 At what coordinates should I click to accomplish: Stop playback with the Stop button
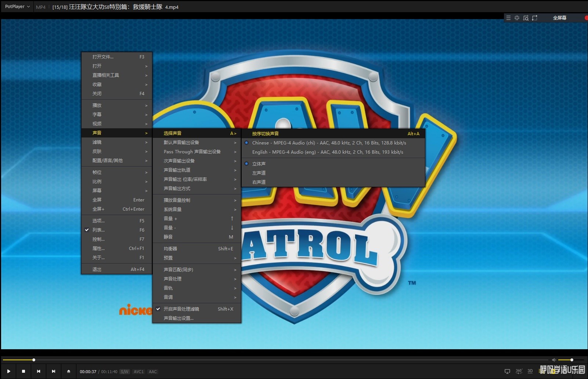coord(24,371)
